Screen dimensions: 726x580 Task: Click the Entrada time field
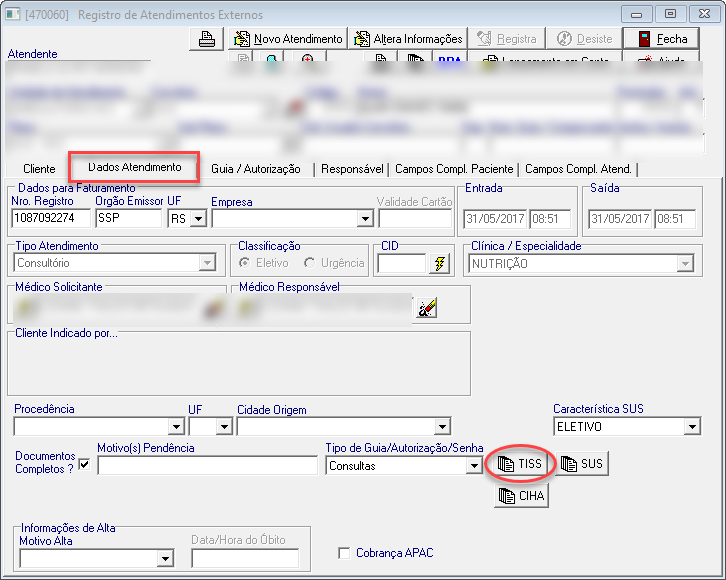pos(550,218)
